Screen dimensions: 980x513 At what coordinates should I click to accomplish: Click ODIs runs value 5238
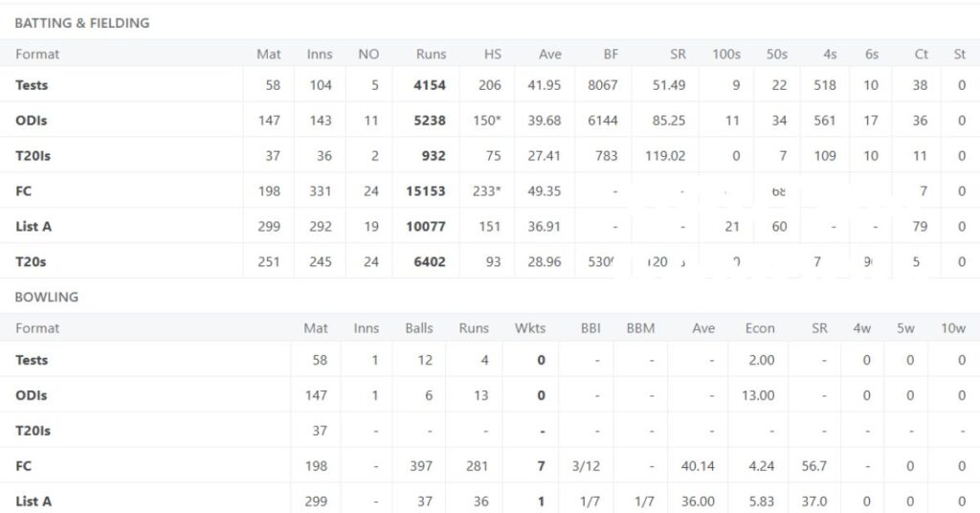(430, 121)
